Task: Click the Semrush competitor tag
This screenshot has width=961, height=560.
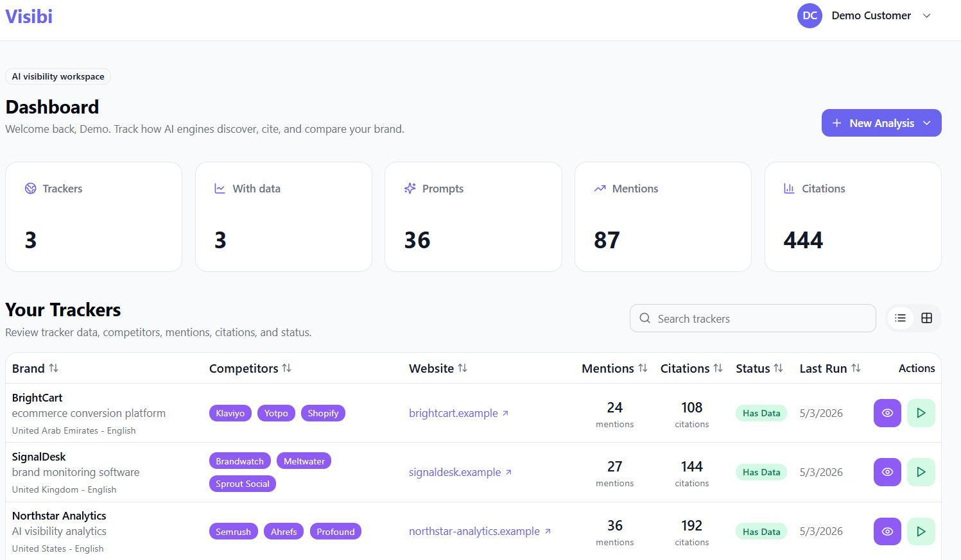Action: coord(234,532)
